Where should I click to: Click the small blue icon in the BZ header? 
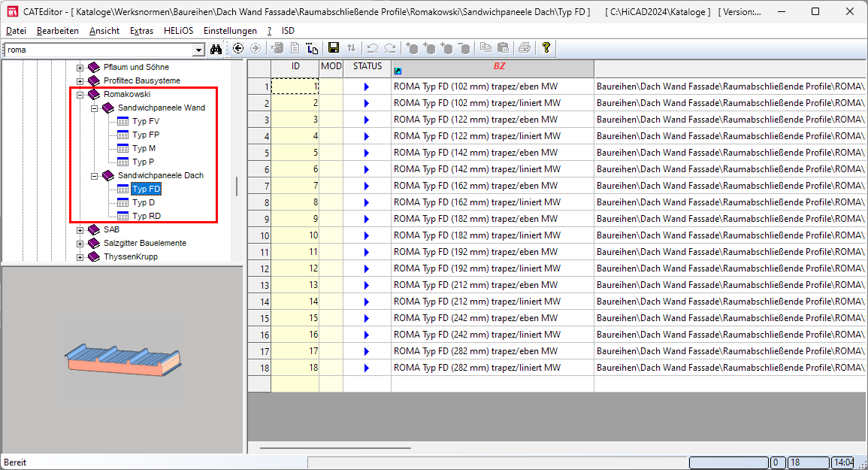coord(398,71)
